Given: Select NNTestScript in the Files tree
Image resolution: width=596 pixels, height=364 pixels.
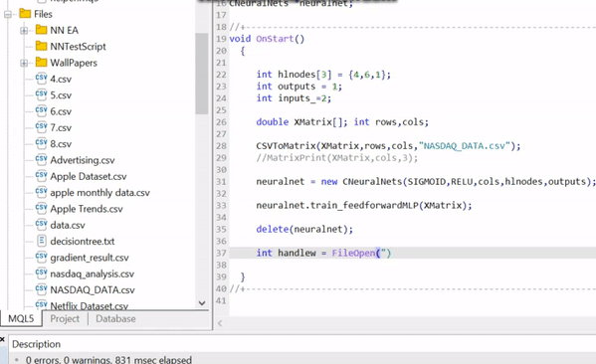Looking at the screenshot, I should click(78, 47).
